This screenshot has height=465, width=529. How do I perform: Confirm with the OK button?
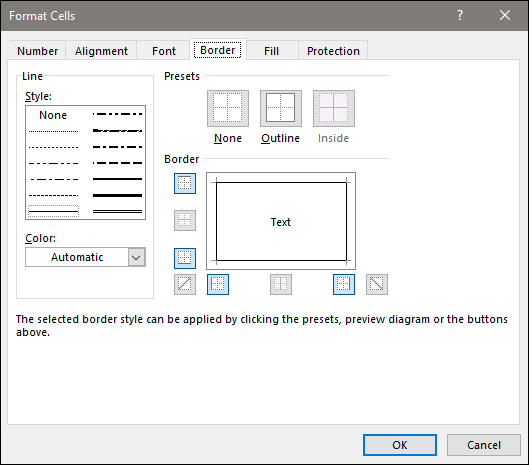[x=400, y=445]
